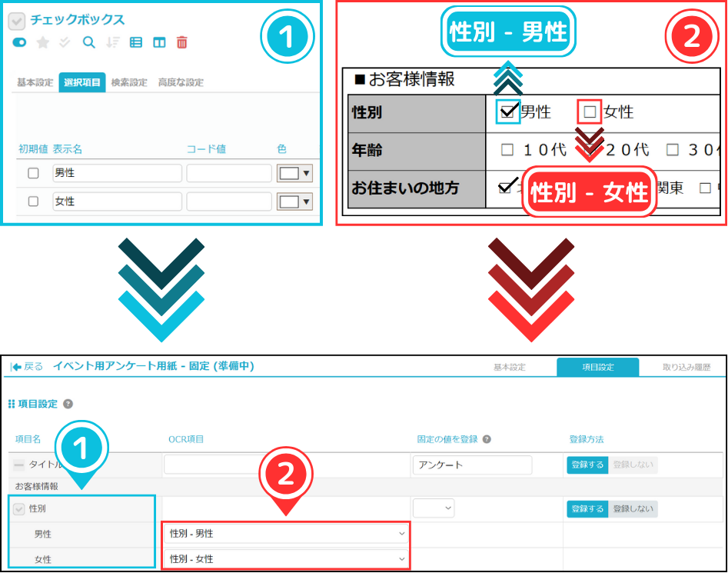Expand the fixed value dropdown for 性別

coord(434,508)
